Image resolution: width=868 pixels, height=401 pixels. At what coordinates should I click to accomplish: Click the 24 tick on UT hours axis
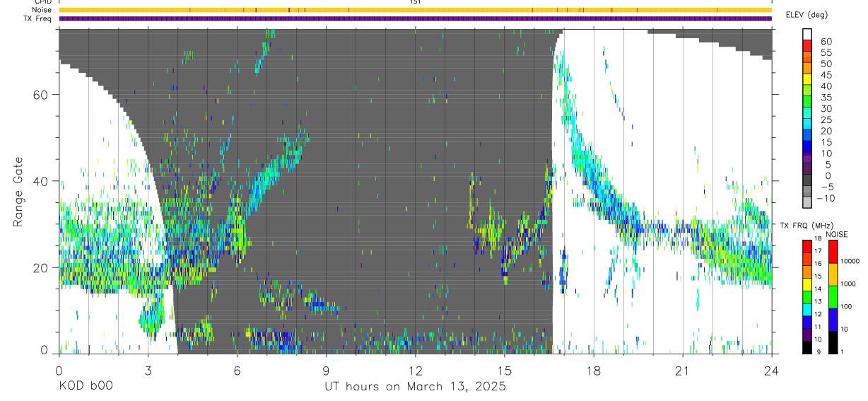tap(771, 370)
